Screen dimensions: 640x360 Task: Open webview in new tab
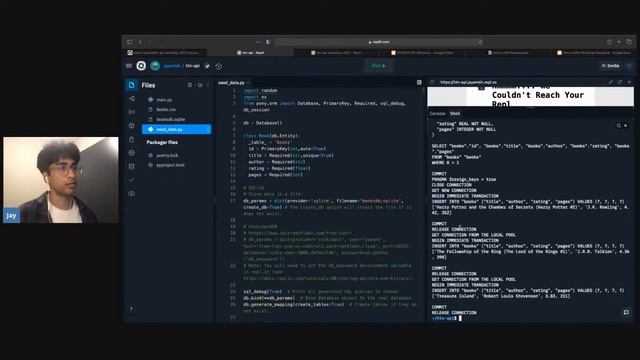click(x=620, y=82)
